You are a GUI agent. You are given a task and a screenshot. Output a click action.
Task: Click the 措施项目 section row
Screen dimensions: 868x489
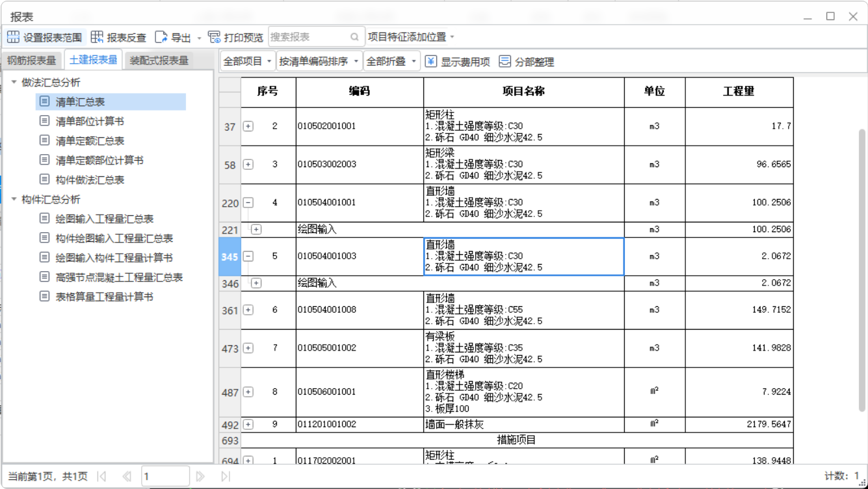517,440
